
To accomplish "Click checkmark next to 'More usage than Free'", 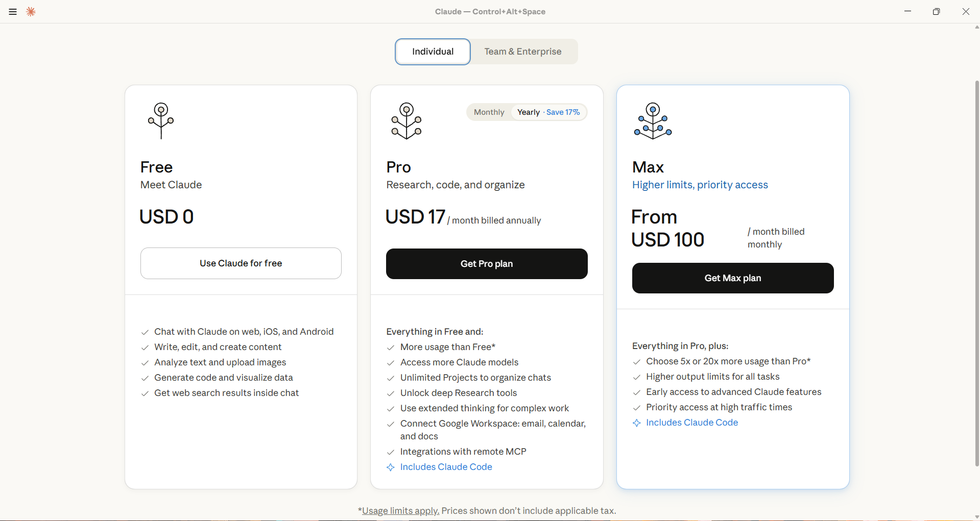I will tap(391, 348).
